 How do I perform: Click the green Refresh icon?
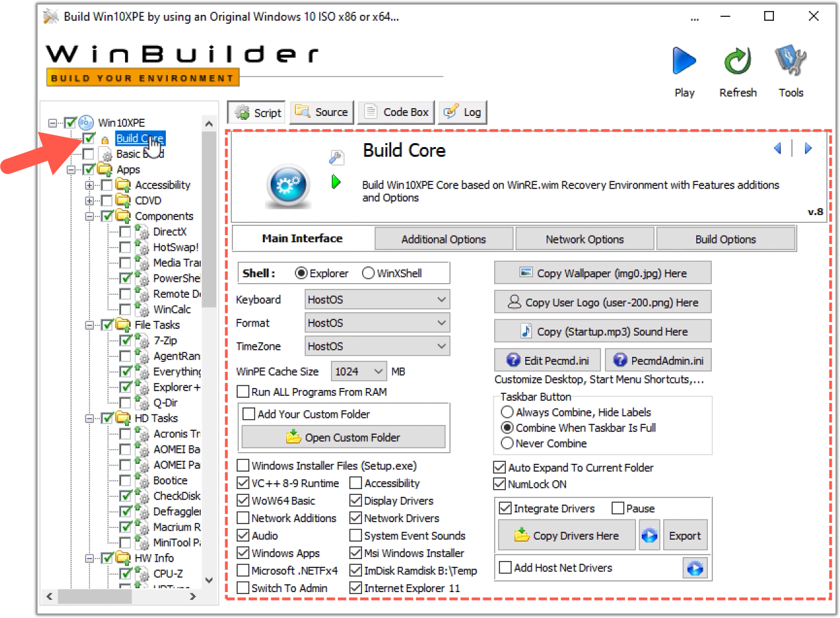pyautogui.click(x=737, y=62)
